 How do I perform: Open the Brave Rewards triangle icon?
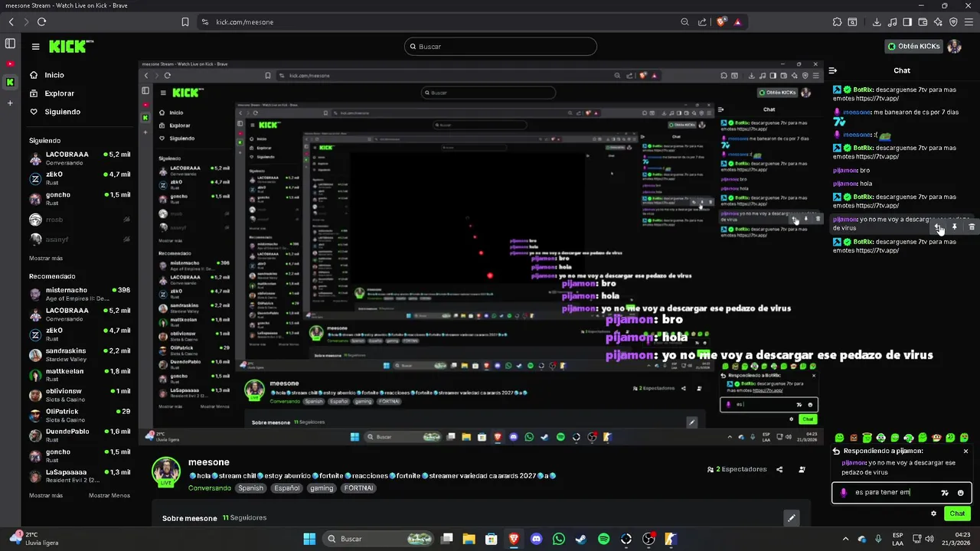[x=737, y=22]
